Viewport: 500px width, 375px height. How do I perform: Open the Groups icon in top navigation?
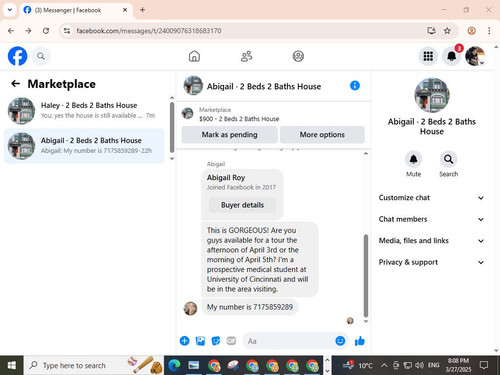pyautogui.click(x=298, y=56)
